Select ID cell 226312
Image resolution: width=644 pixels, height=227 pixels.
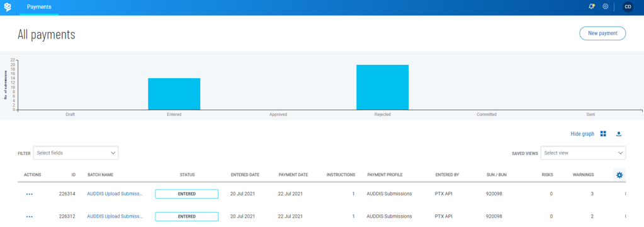[67, 216]
